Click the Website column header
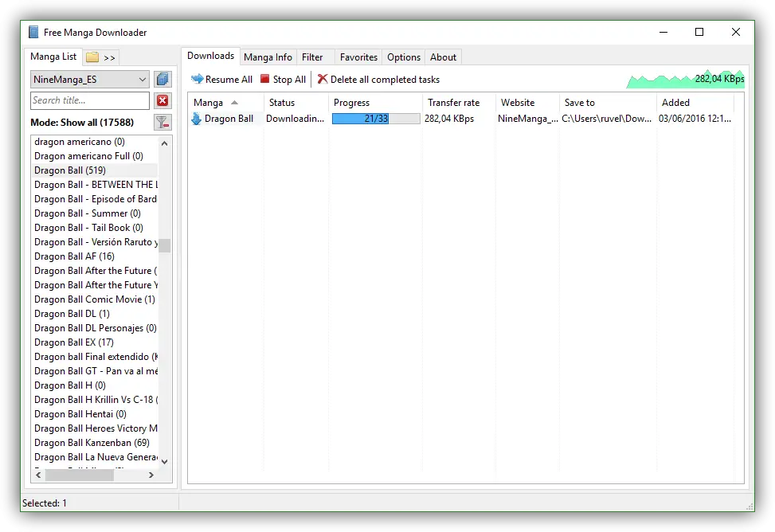 click(x=527, y=103)
